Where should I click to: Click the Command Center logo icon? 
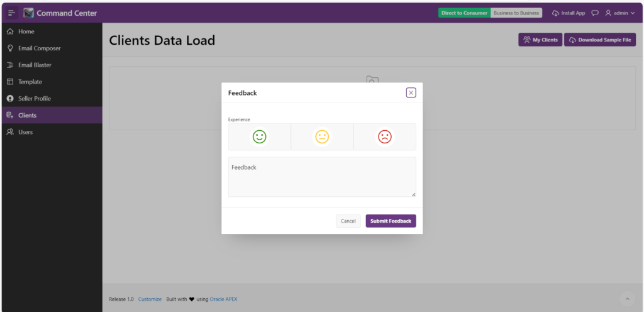[29, 13]
